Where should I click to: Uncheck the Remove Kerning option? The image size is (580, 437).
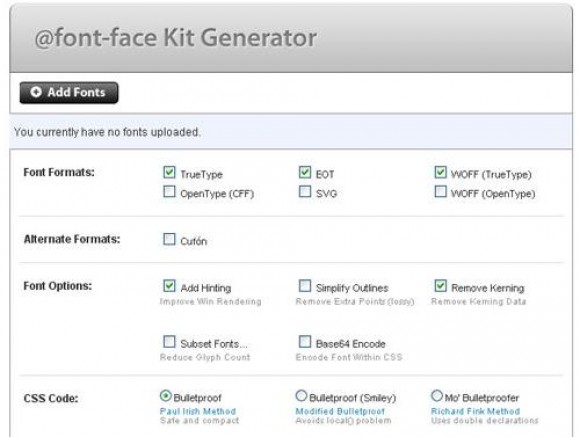(440, 286)
